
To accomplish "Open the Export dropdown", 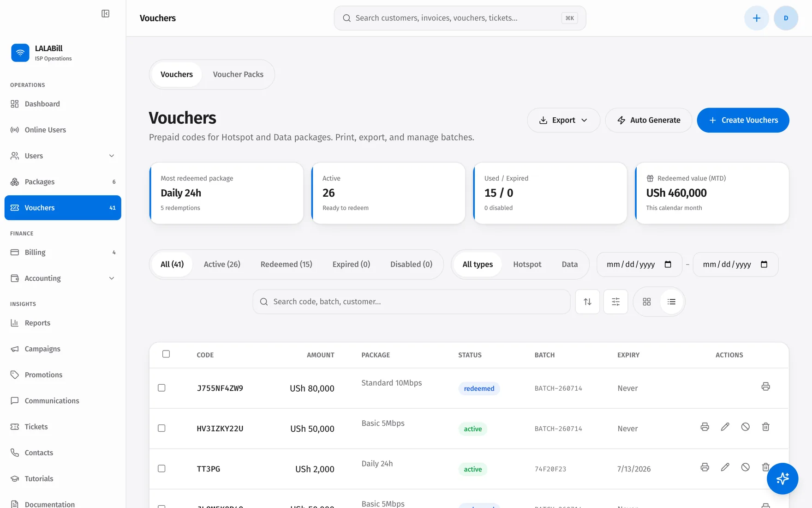I will pos(563,120).
